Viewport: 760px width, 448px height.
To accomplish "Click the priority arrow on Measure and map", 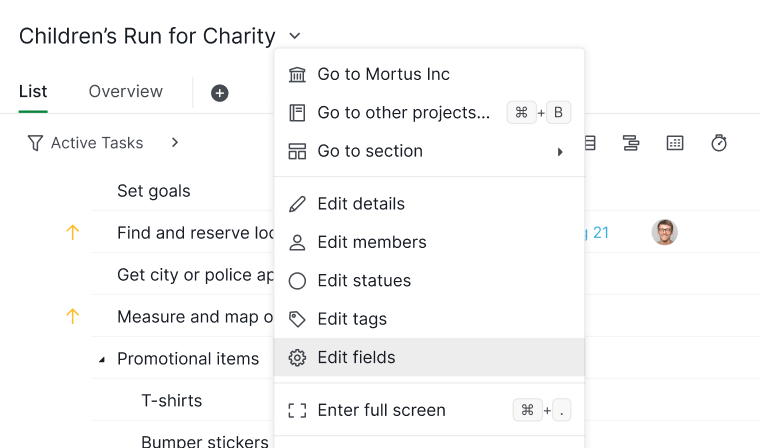I will 72,317.
